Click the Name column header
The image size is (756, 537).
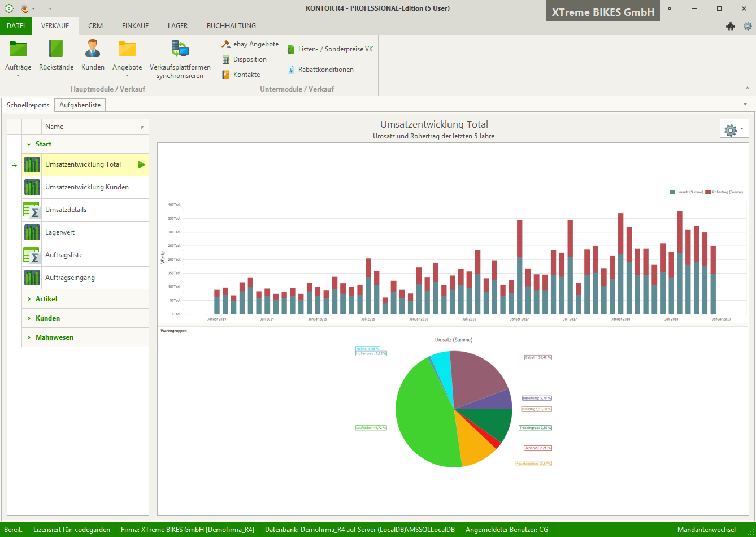tap(95, 127)
